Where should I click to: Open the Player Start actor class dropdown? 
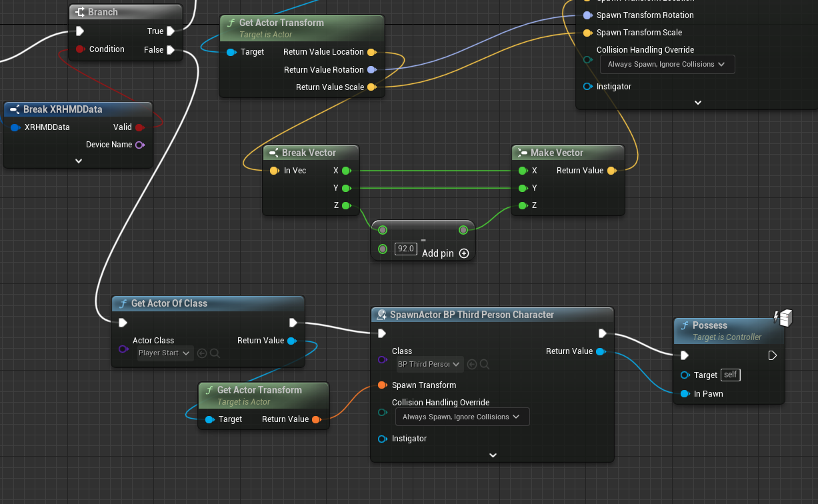point(165,353)
